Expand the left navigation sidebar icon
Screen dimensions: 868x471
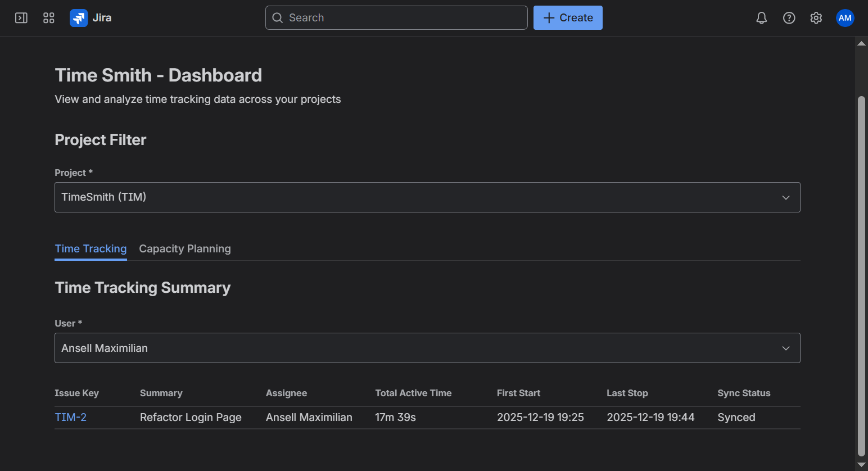point(21,17)
